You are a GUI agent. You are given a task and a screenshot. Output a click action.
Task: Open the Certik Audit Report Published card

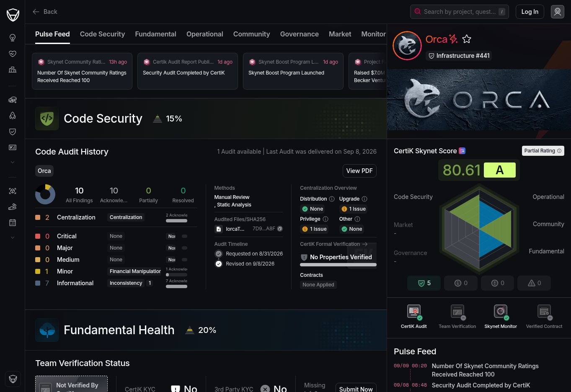[188, 71]
